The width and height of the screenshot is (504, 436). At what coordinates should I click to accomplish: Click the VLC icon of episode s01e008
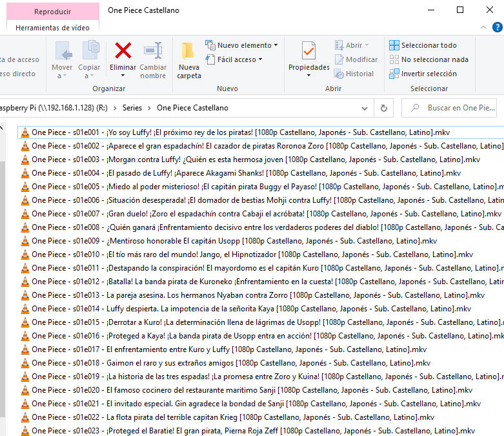click(x=25, y=227)
